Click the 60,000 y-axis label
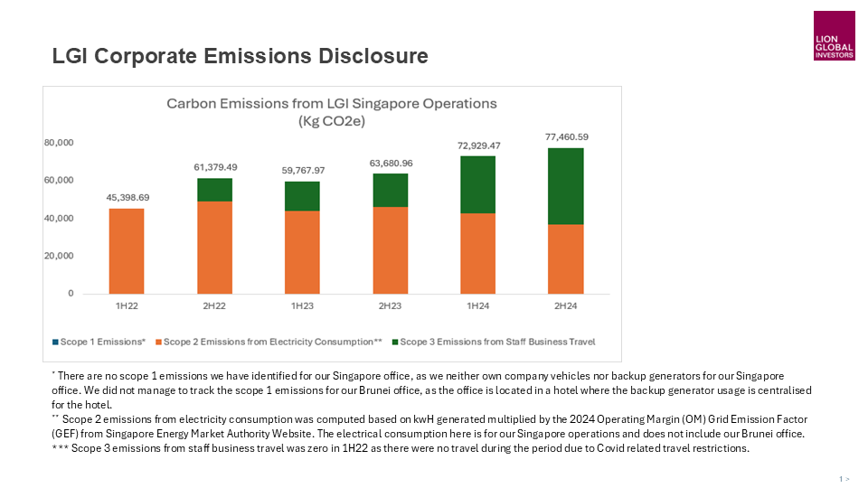Screen dimensions: 868x488 (59, 181)
